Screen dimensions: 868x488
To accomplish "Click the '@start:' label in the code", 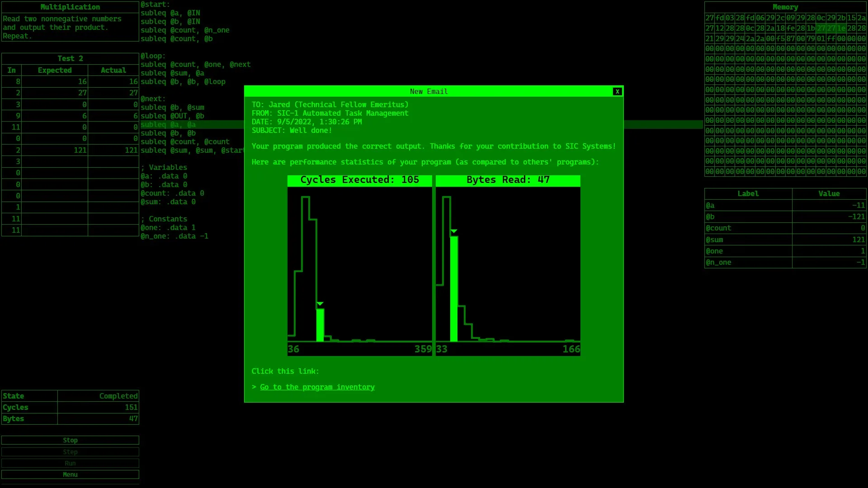I will click(155, 5).
